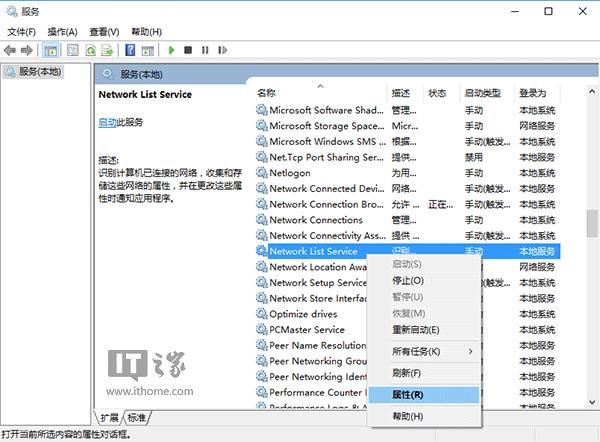The width and height of the screenshot is (600, 442).
Task: Restart service with restart toolbar icon
Action: coord(222,50)
